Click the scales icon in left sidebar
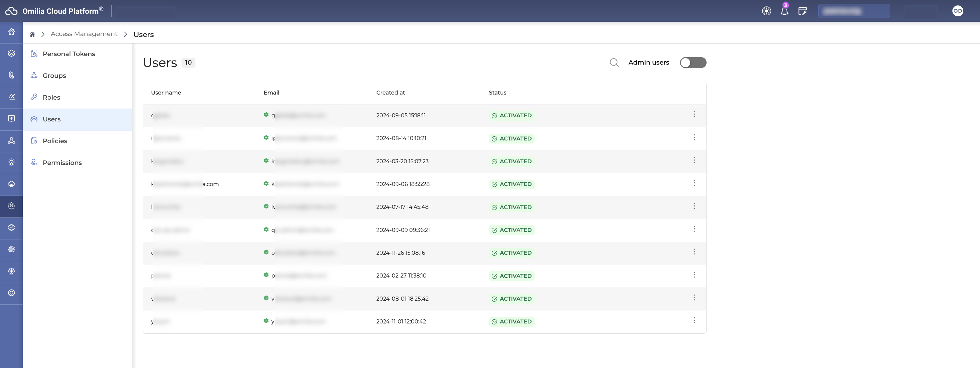The image size is (980, 368). [12, 271]
